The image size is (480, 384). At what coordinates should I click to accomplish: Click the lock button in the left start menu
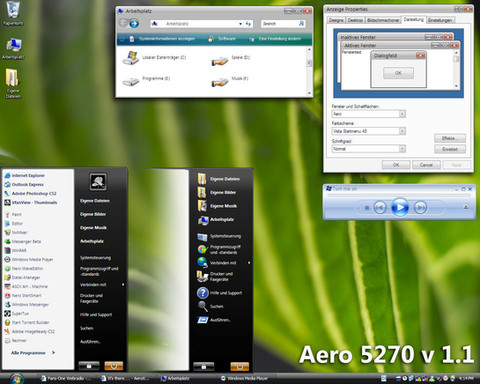pyautogui.click(x=89, y=366)
